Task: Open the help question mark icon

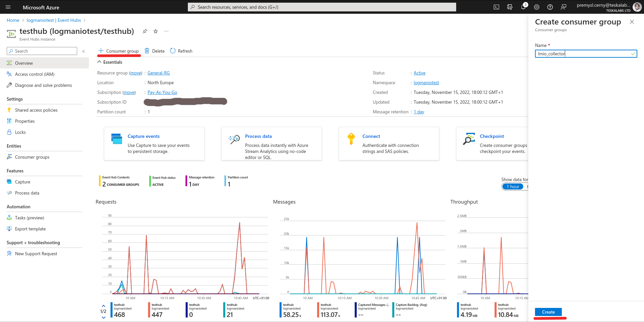Action: (550, 7)
